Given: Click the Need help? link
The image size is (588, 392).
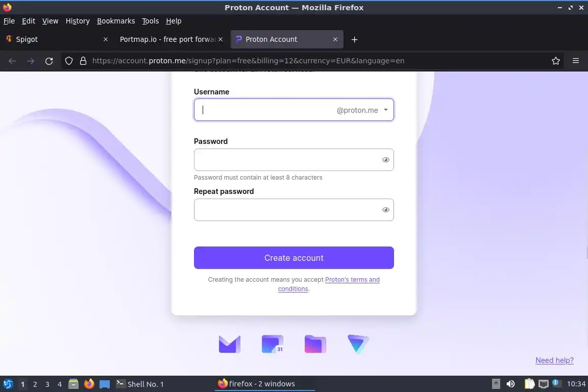Looking at the screenshot, I should tap(554, 360).
